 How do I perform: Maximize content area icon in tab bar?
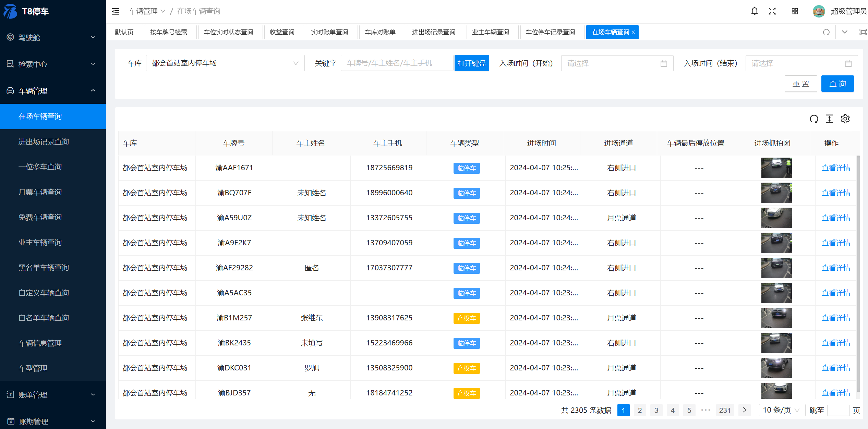(863, 32)
